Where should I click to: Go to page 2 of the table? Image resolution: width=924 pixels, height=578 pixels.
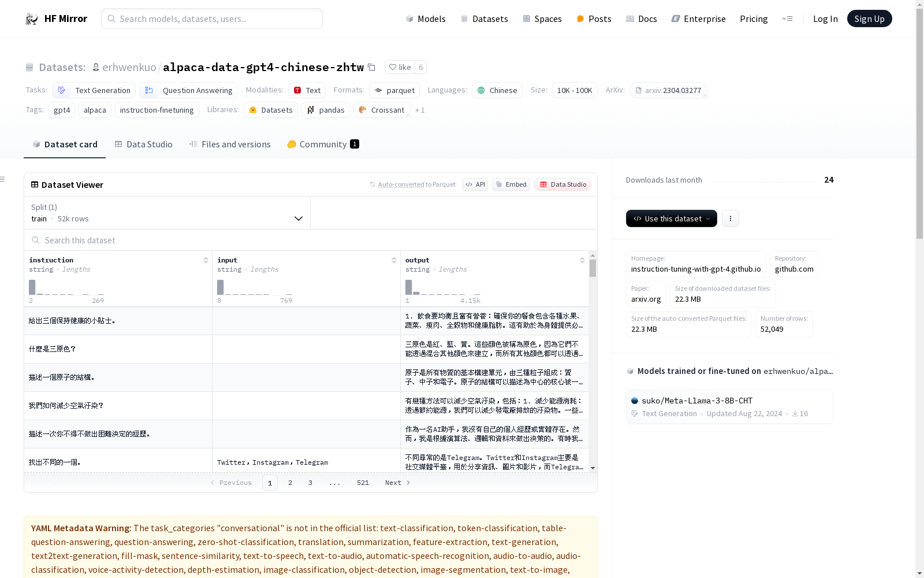point(290,483)
